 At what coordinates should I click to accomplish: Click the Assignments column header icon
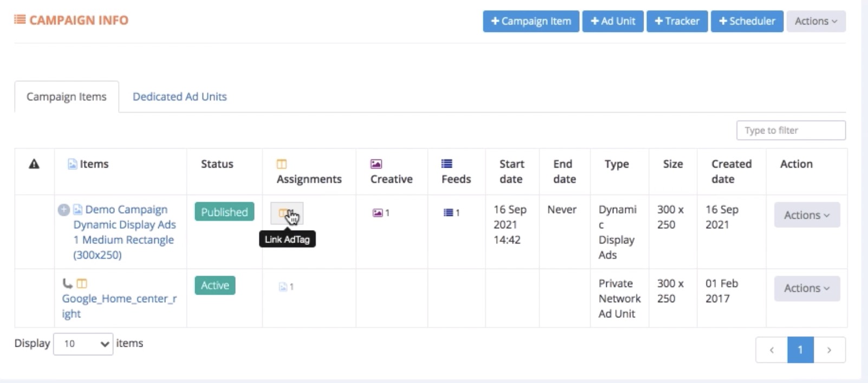282,164
